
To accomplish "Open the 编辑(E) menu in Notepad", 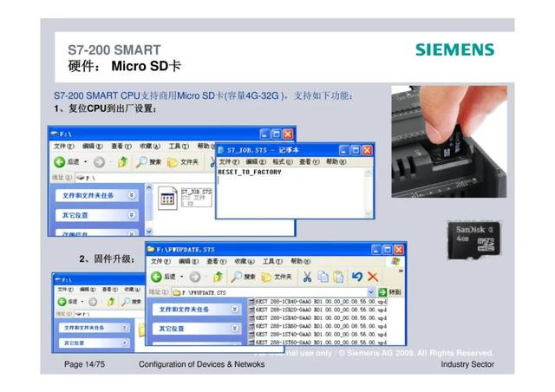I will (x=256, y=162).
